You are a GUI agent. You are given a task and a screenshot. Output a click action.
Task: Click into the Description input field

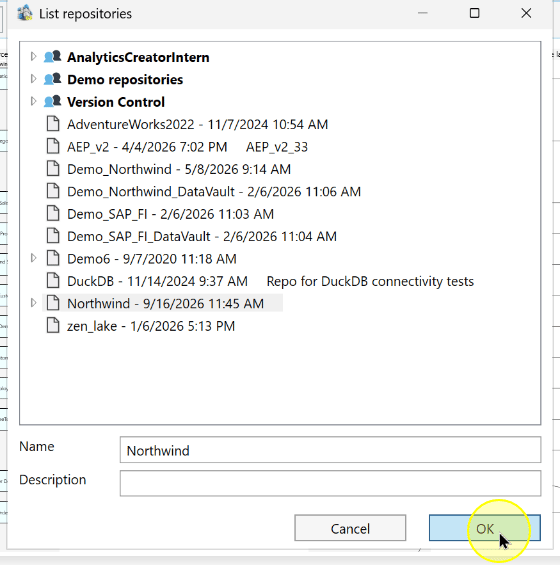click(330, 483)
